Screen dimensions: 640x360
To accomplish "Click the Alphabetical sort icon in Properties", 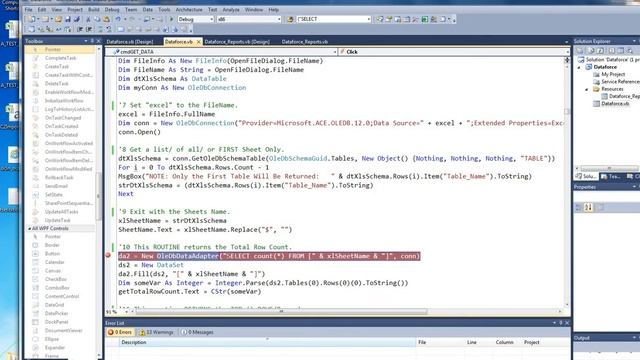I will pyautogui.click(x=588, y=208).
